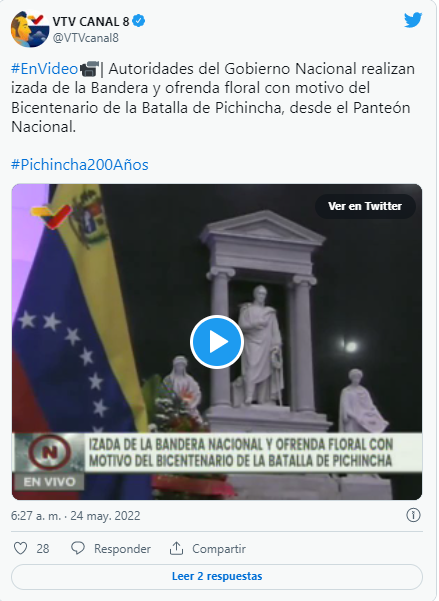
Task: Click the reply speech bubble icon
Action: coord(78,548)
